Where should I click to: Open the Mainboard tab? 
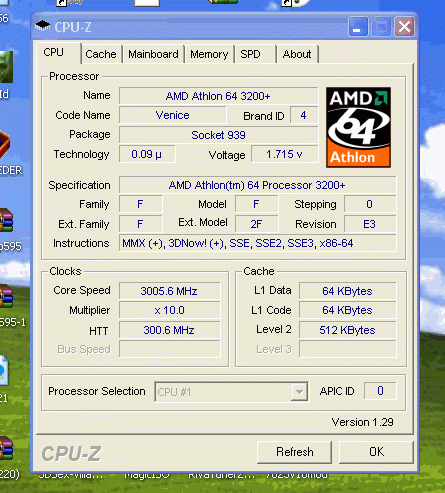(153, 54)
